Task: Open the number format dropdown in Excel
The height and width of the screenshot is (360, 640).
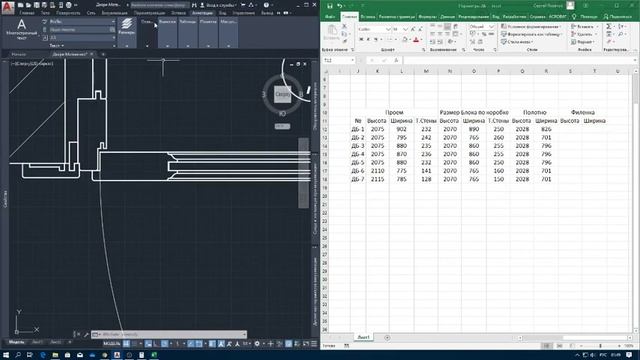Action: [x=491, y=27]
